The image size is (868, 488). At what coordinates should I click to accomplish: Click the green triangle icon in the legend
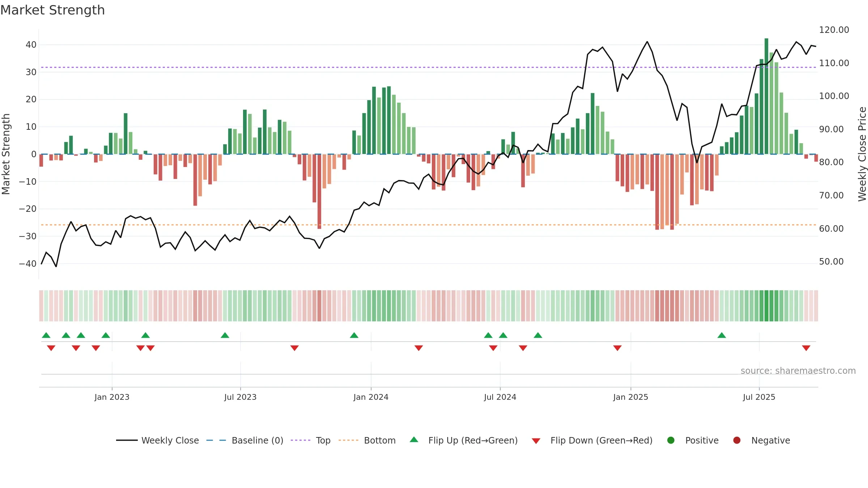414,440
